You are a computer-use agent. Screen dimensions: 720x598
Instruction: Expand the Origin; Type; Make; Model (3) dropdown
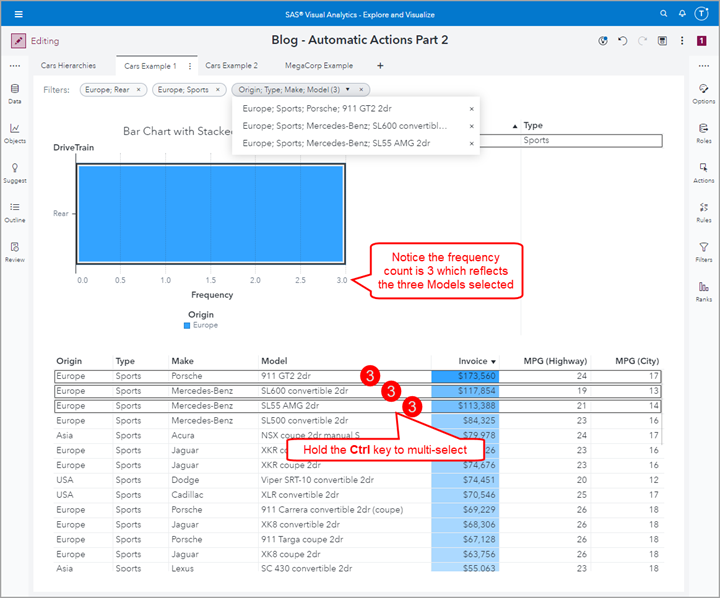[x=348, y=90]
